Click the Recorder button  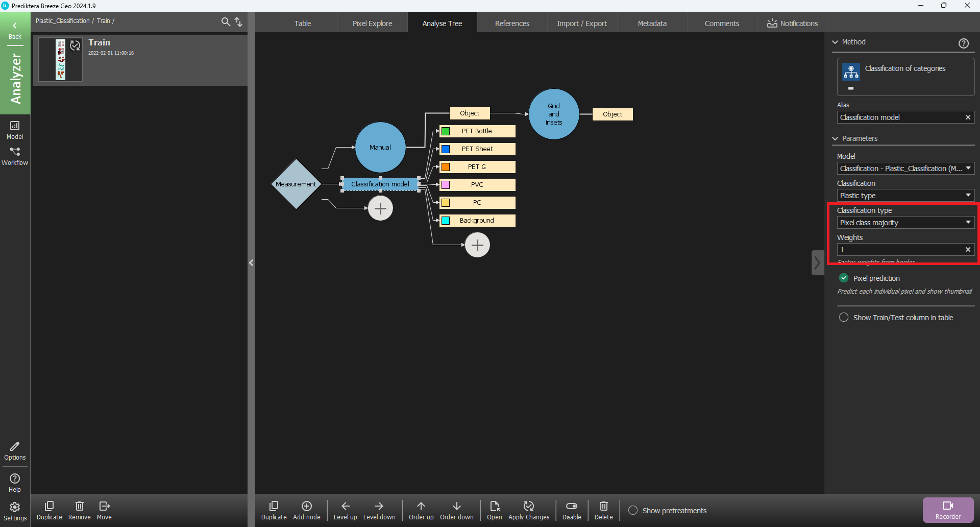click(x=947, y=510)
